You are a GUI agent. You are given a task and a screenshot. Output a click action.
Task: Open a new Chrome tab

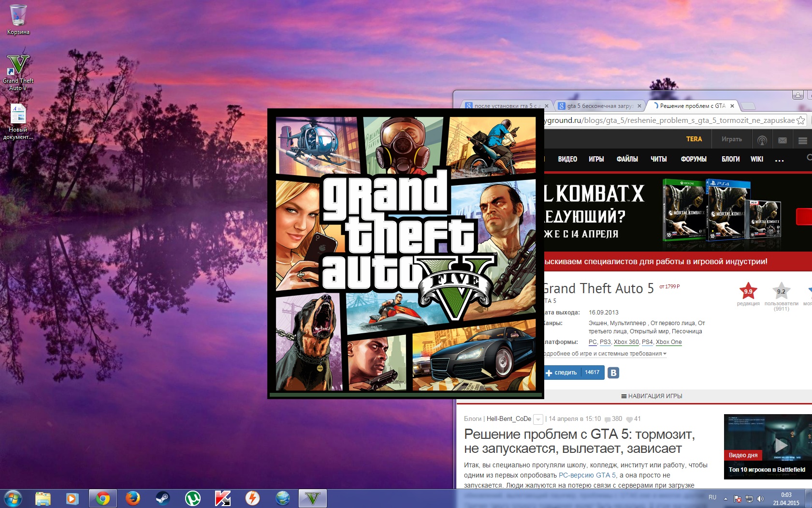748,106
